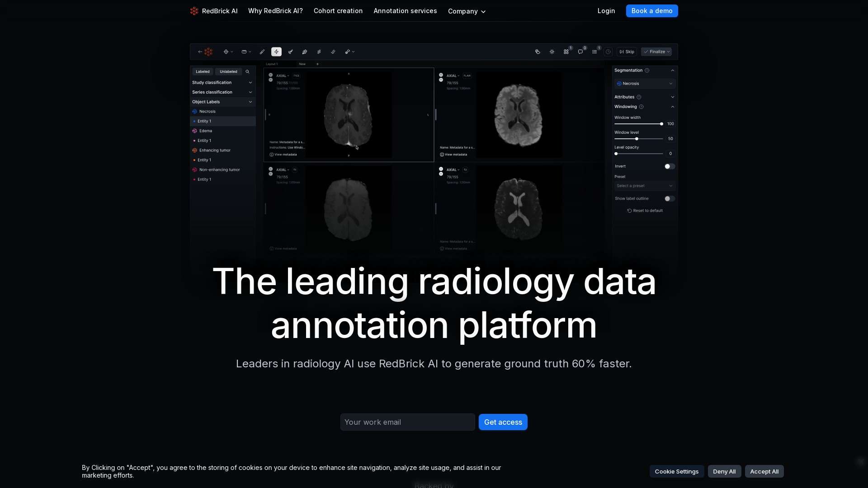868x488 pixels.
Task: Adjust the Window level slider
Action: click(x=639, y=139)
